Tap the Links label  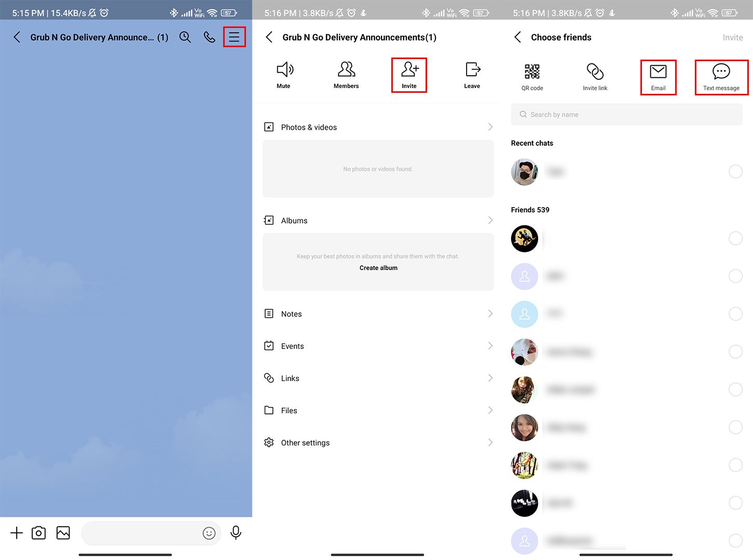290,378
